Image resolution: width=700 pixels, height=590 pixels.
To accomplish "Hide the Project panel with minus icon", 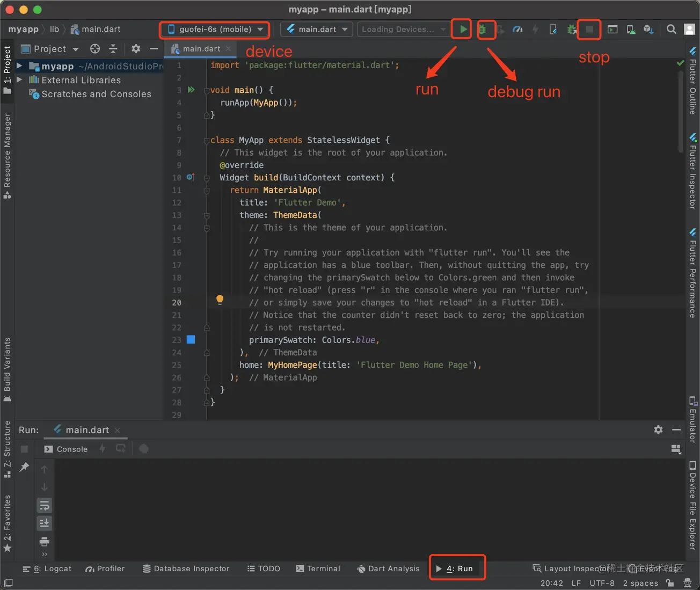I will tap(154, 49).
